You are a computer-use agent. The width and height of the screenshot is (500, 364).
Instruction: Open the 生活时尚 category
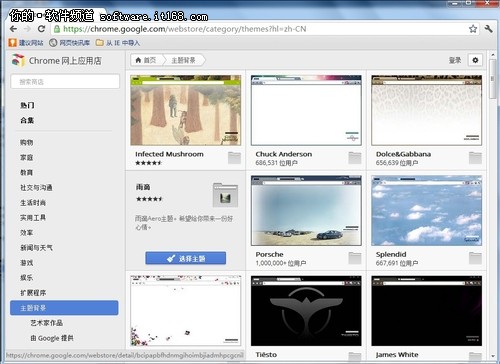[33, 203]
